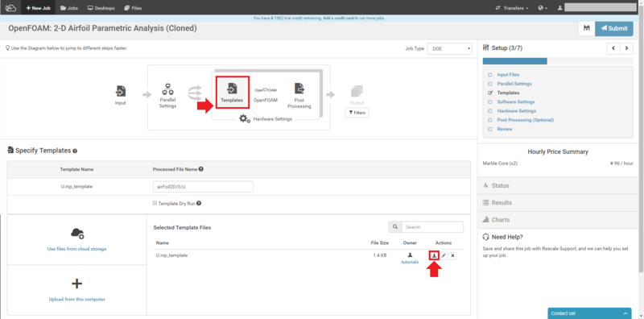This screenshot has width=644, height=319.
Task: Select the Templates step in diagram
Action: [232, 93]
